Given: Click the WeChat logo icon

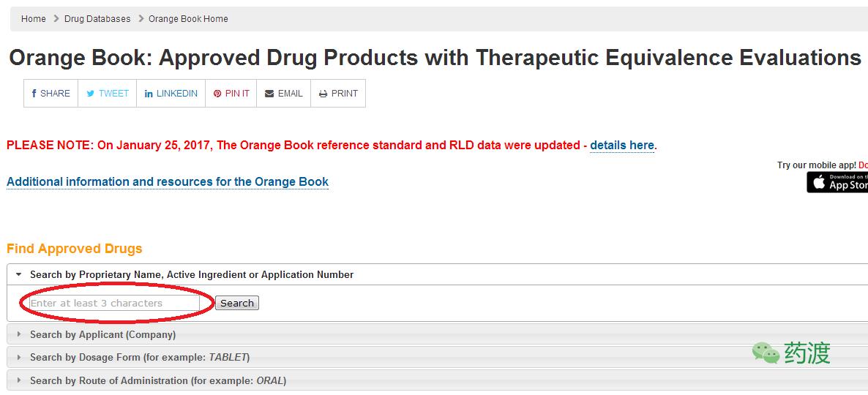Looking at the screenshot, I should coord(766,353).
